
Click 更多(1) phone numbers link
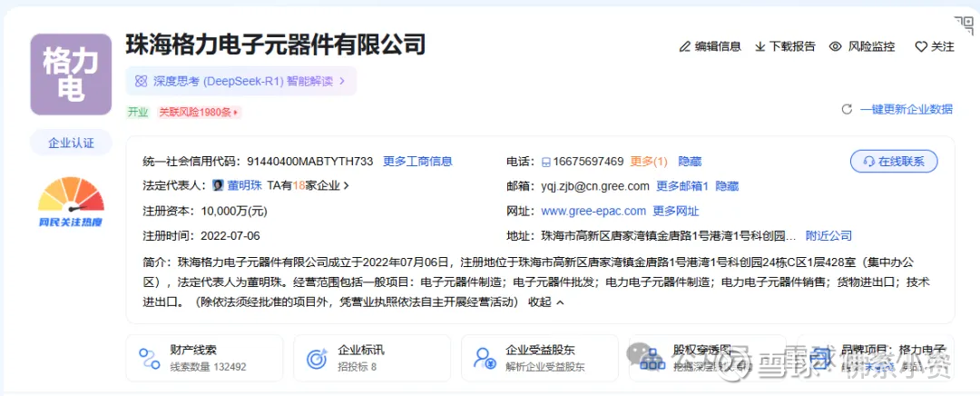coord(649,162)
